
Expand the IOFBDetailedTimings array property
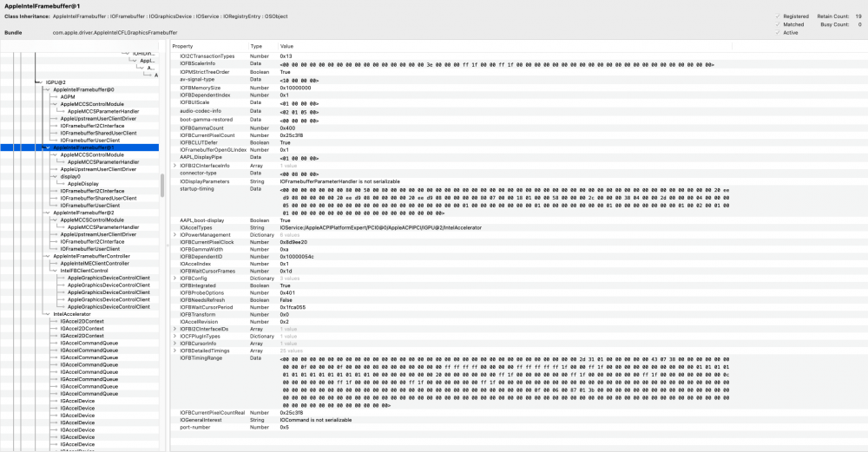(175, 350)
